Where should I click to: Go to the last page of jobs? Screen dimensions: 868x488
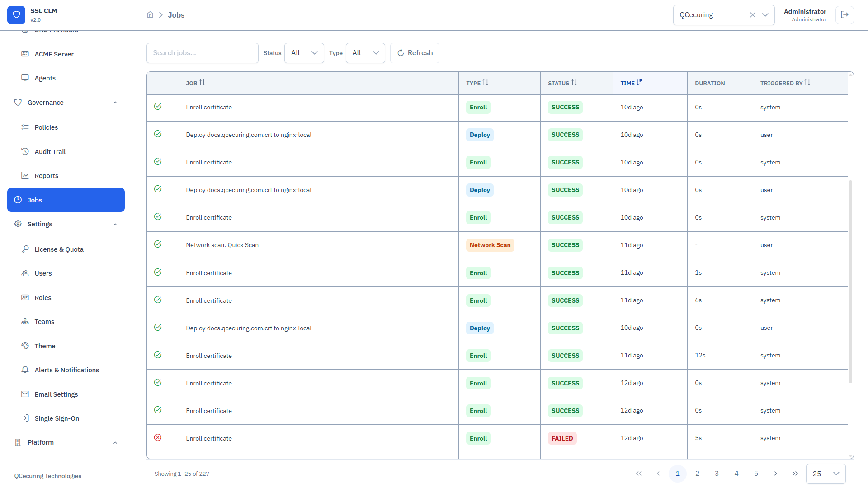(x=795, y=474)
